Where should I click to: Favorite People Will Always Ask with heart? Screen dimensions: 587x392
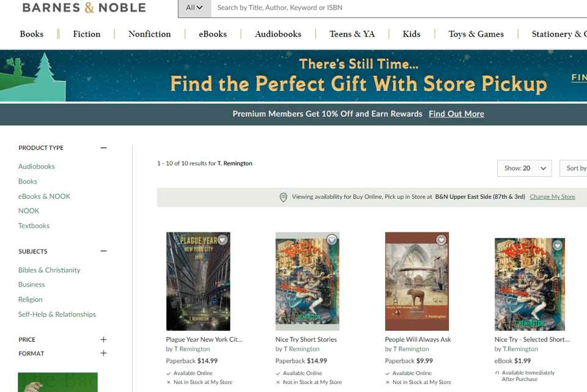click(x=441, y=240)
